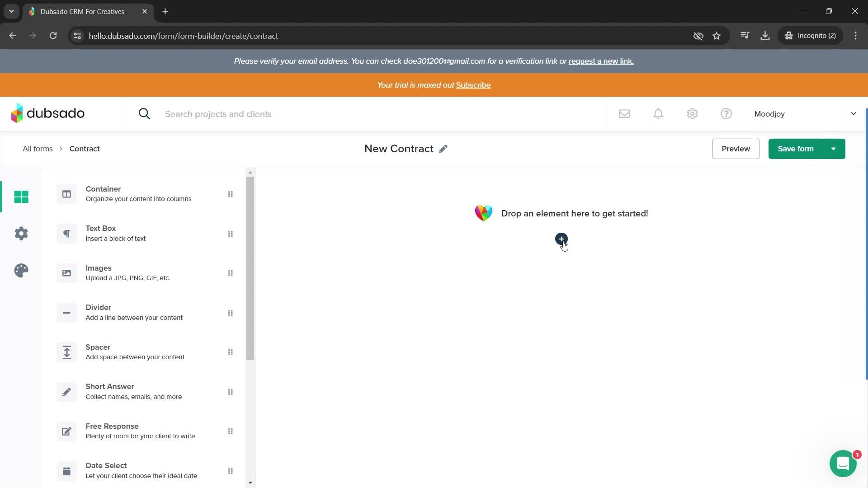
Task: Click the Save form button
Action: [x=795, y=149]
